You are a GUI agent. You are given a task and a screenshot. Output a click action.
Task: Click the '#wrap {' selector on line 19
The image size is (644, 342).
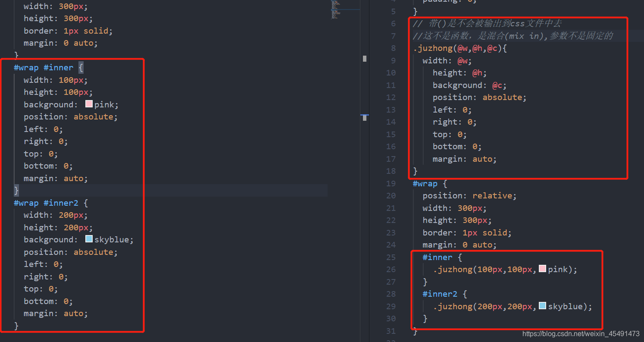coord(430,184)
